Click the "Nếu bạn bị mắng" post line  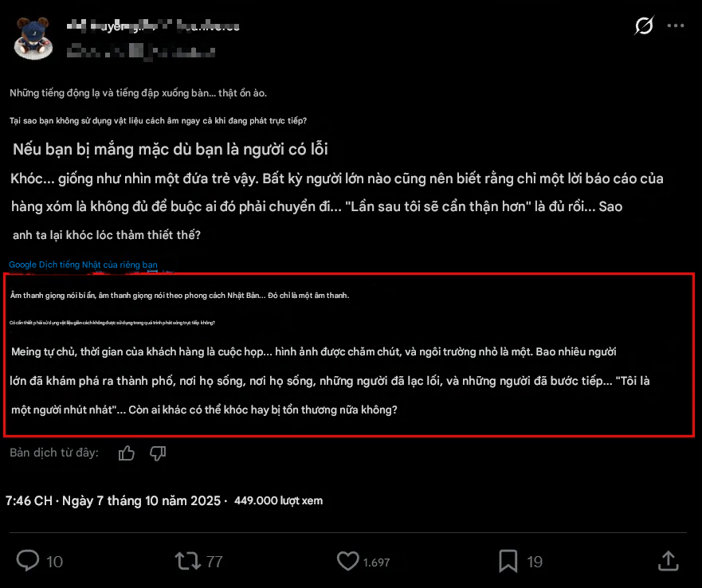(x=171, y=150)
